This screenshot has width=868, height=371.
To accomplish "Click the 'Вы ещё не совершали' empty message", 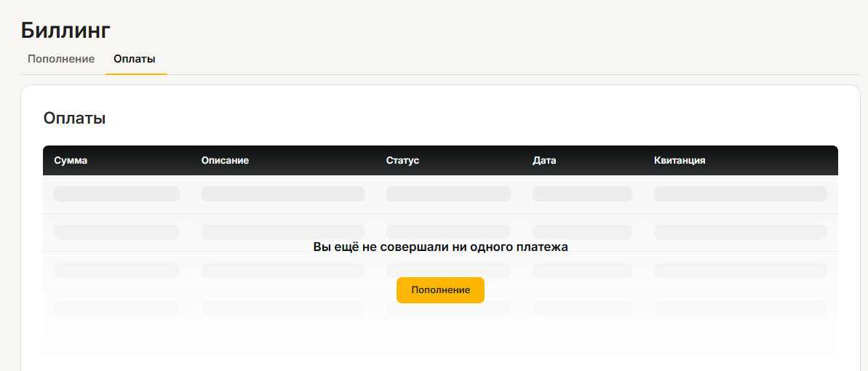I will click(440, 247).
